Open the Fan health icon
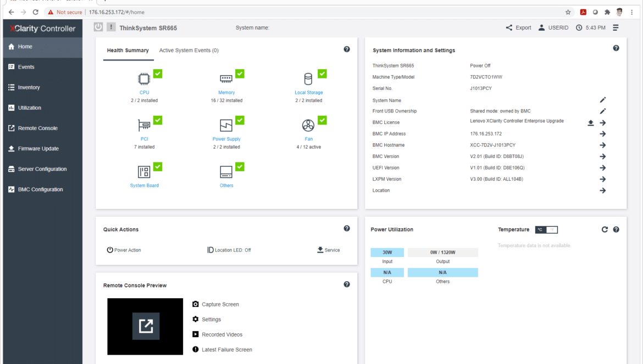This screenshot has width=643, height=364. tap(308, 125)
